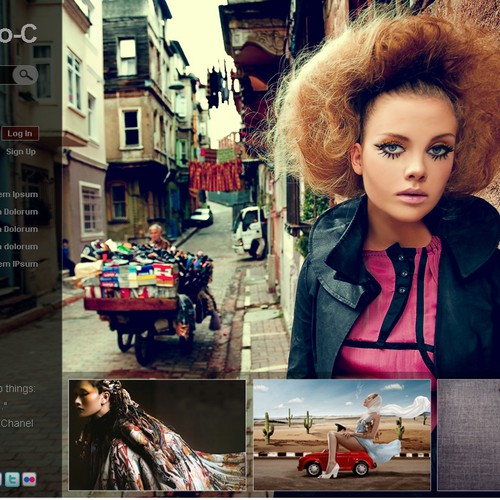
Task: Click the magnifying glass search icon
Action: [x=25, y=75]
